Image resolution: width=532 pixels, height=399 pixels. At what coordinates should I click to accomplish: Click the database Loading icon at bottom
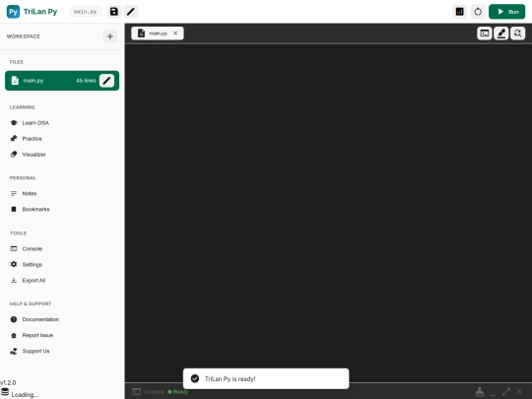click(5, 392)
